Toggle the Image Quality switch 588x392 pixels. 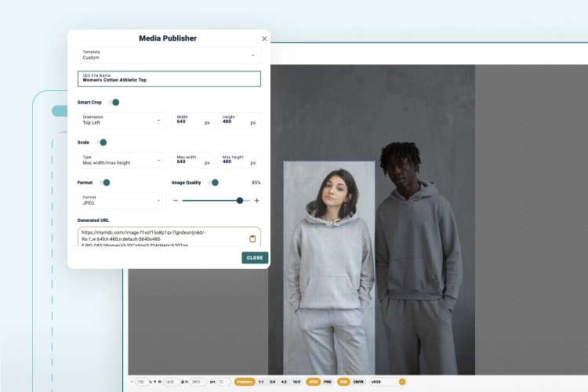[x=212, y=183]
